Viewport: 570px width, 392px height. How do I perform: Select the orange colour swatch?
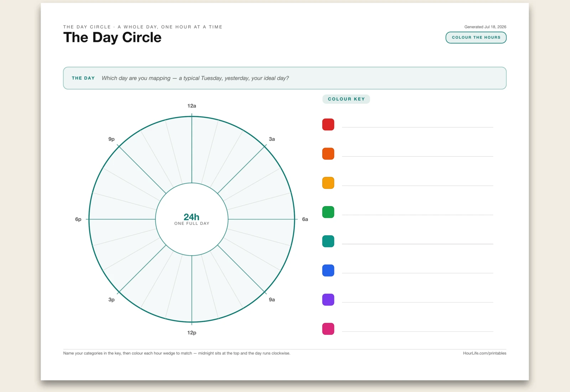[x=328, y=154]
